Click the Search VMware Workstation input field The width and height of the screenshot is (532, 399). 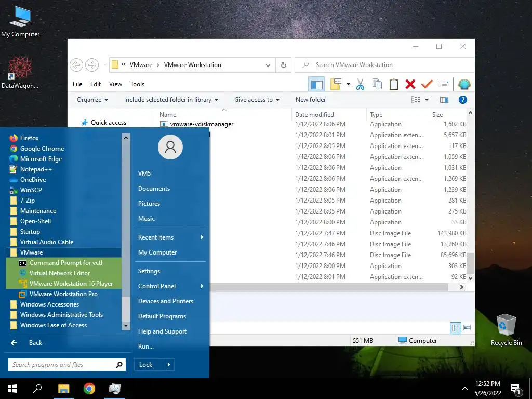[x=384, y=65]
